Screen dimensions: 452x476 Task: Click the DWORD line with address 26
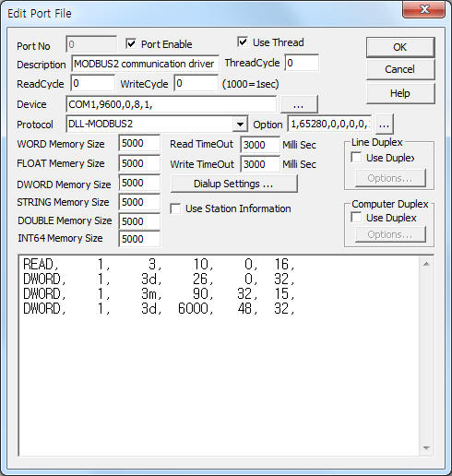point(159,279)
